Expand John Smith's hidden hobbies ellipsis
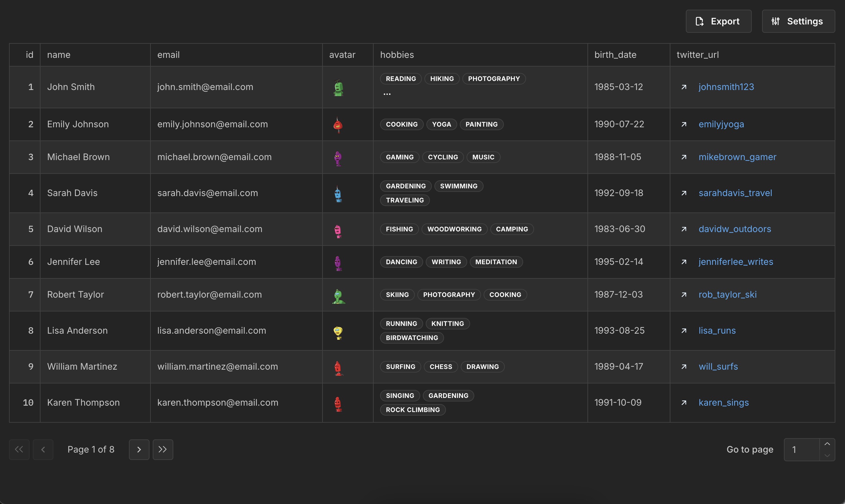845x504 pixels. tap(387, 94)
